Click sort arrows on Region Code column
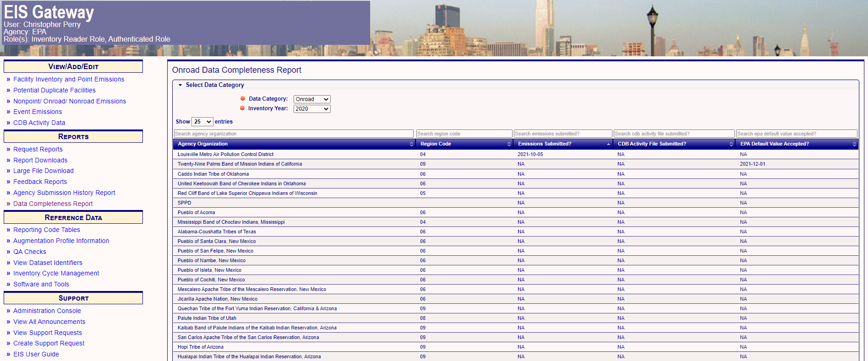 tap(509, 144)
